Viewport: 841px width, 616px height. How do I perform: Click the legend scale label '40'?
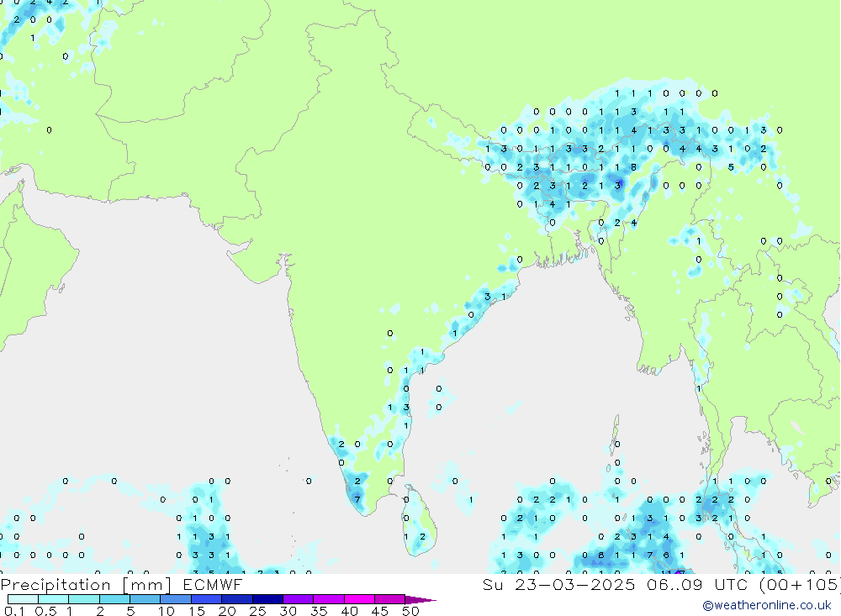coord(349,611)
